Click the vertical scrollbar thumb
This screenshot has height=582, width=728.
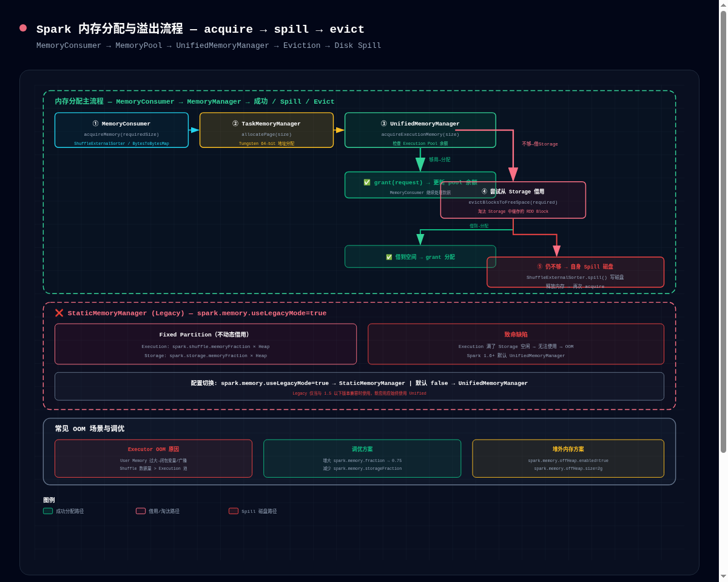click(723, 232)
